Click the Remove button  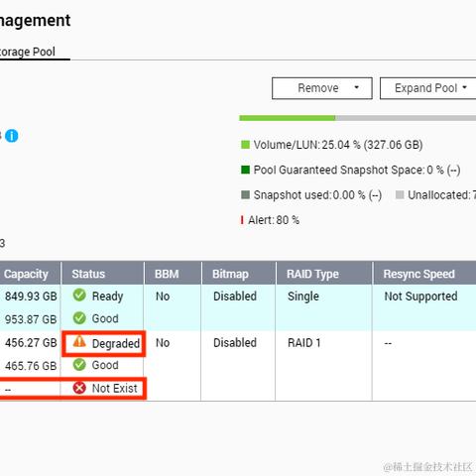[322, 88]
